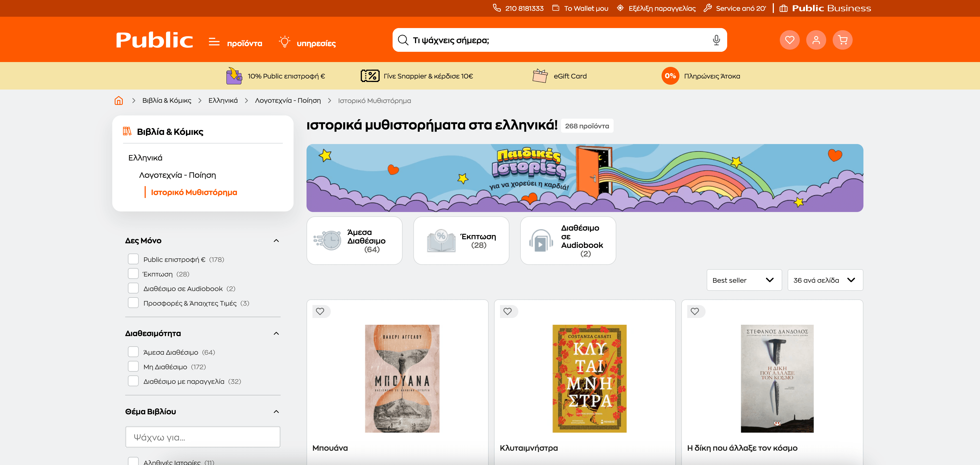Click the microphone voice search icon
Screen dimensions: 980x465
(716, 40)
